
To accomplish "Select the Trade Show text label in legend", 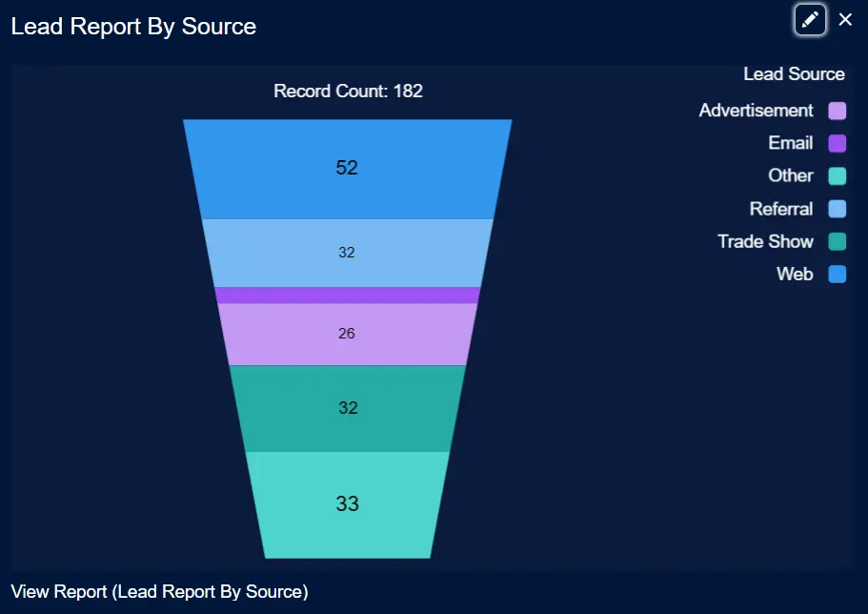I will (765, 242).
